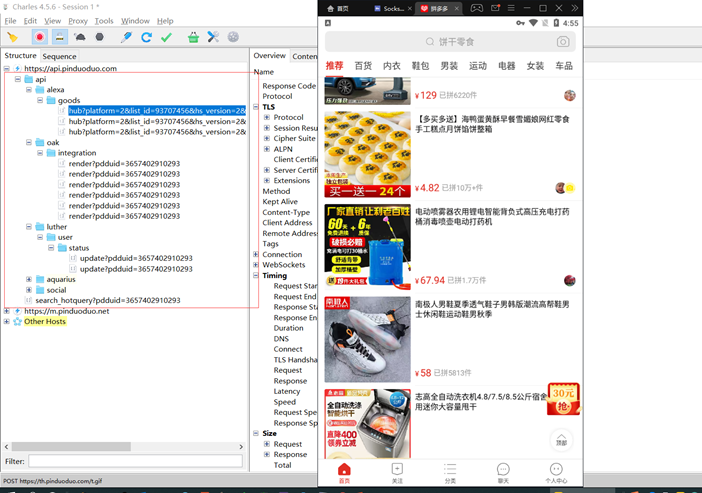This screenshot has height=493, width=702.
Task: Click the Compose pen icon
Action: (x=126, y=37)
